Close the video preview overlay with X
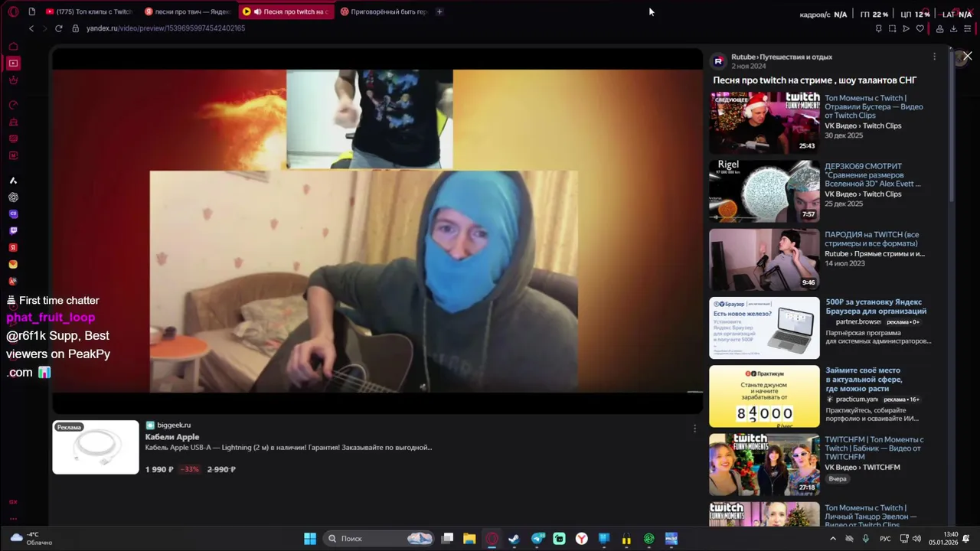This screenshot has width=980, height=551. (967, 56)
